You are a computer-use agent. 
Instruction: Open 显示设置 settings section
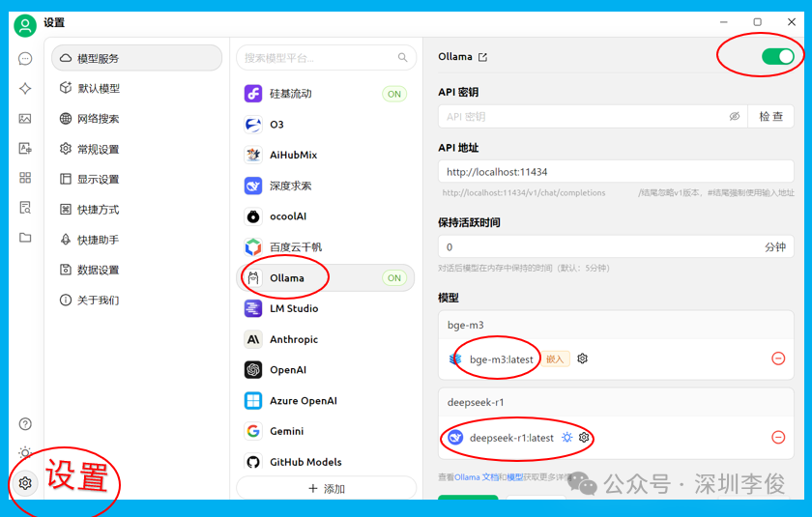[136, 179]
